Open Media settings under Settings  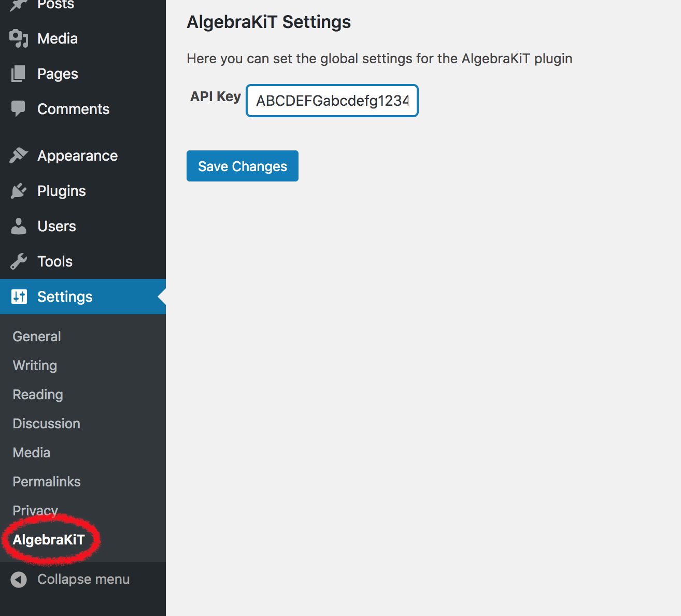(x=31, y=452)
